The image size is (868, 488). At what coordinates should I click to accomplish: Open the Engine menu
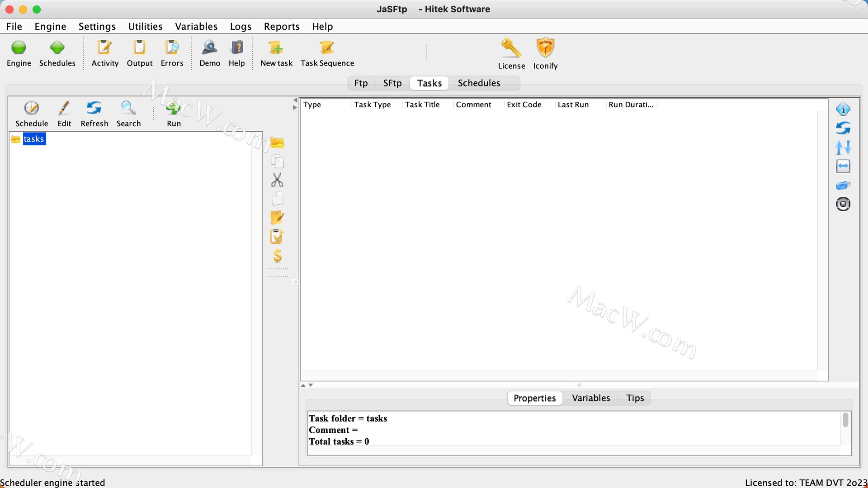(50, 26)
